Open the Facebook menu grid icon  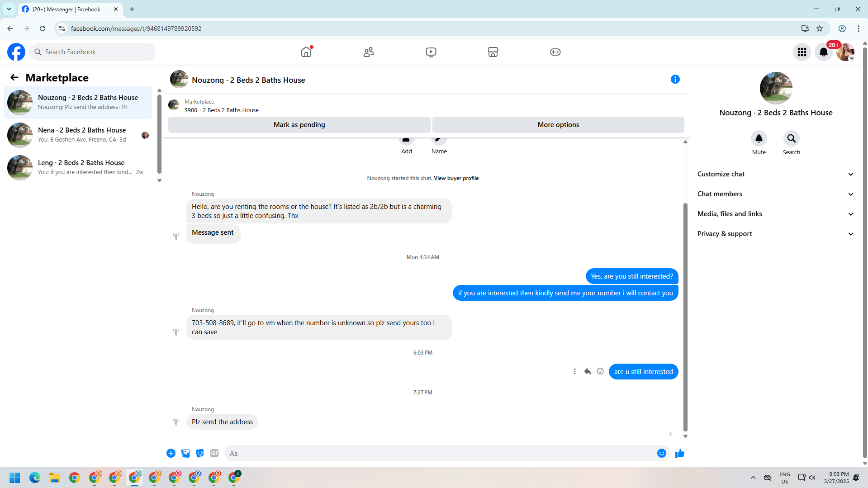(x=802, y=52)
